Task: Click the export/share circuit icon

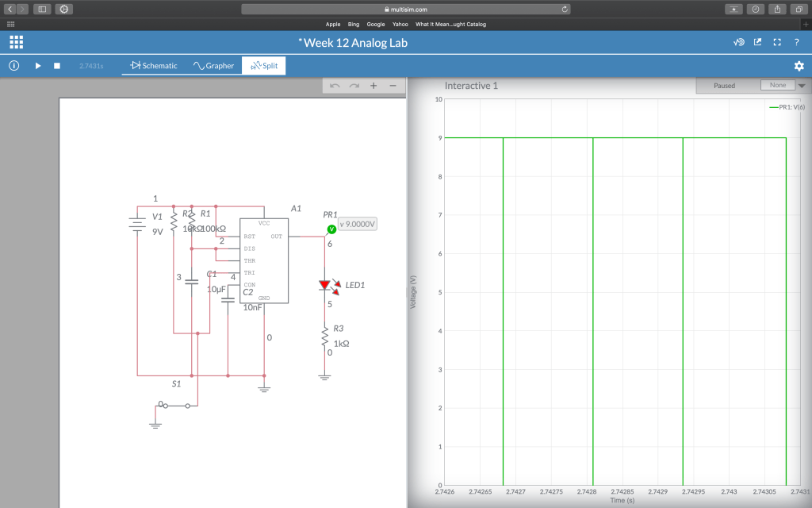Action: click(758, 42)
